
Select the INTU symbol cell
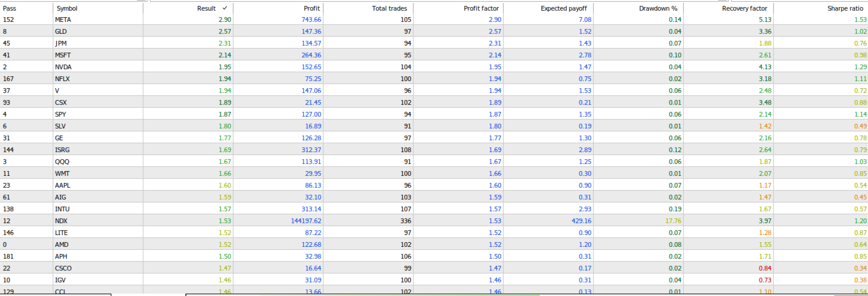coord(98,209)
